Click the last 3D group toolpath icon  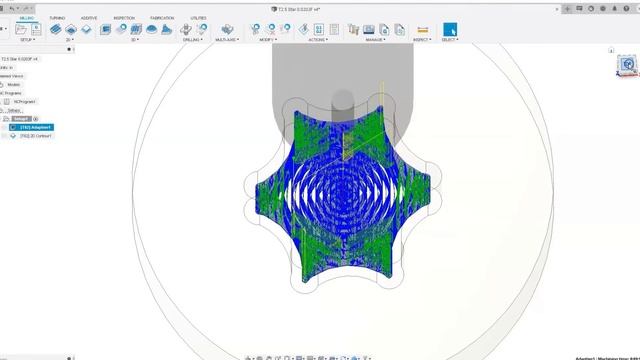167,29
